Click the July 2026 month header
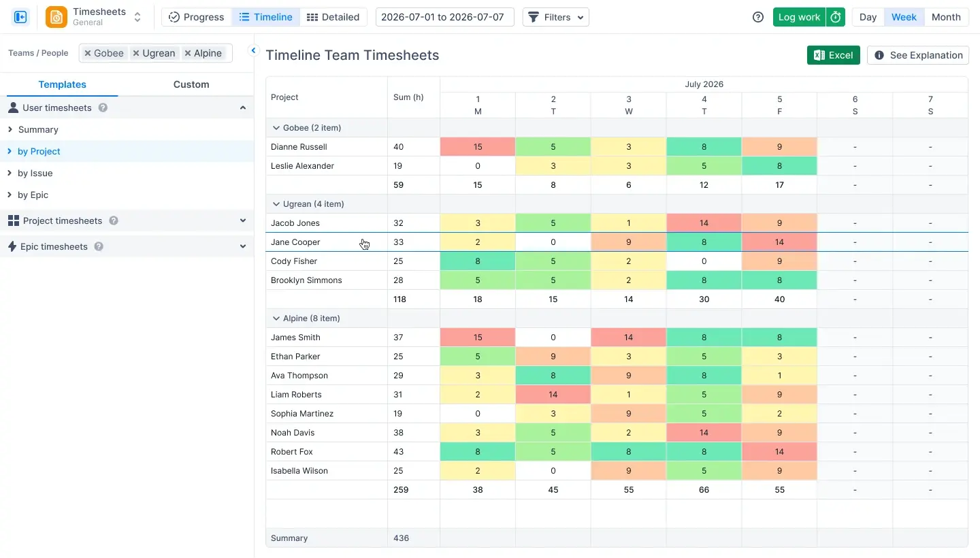980x558 pixels. click(704, 84)
